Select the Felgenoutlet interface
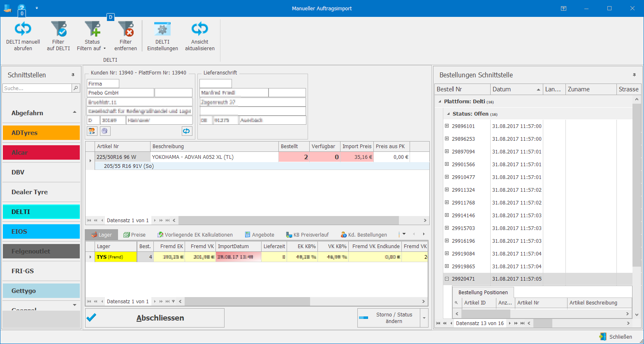Image resolution: width=644 pixels, height=344 pixels. (x=41, y=251)
